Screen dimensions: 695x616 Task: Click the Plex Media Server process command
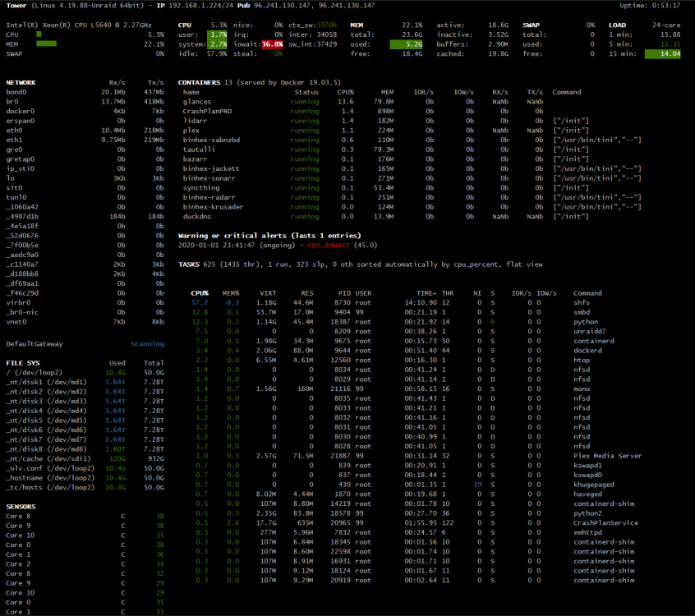[607, 456]
